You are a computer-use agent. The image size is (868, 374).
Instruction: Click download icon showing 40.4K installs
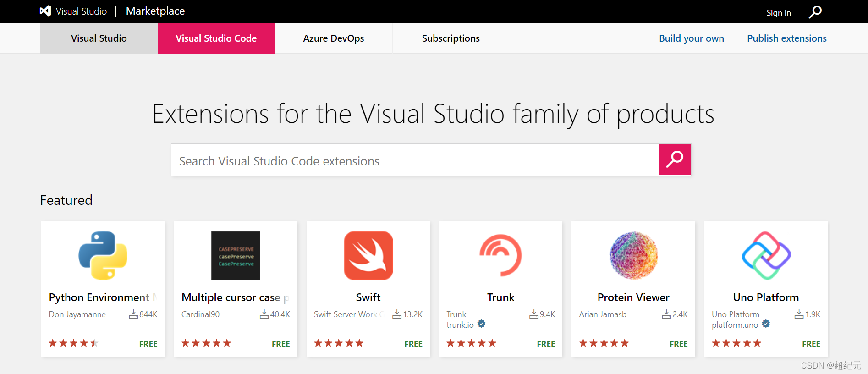(264, 314)
